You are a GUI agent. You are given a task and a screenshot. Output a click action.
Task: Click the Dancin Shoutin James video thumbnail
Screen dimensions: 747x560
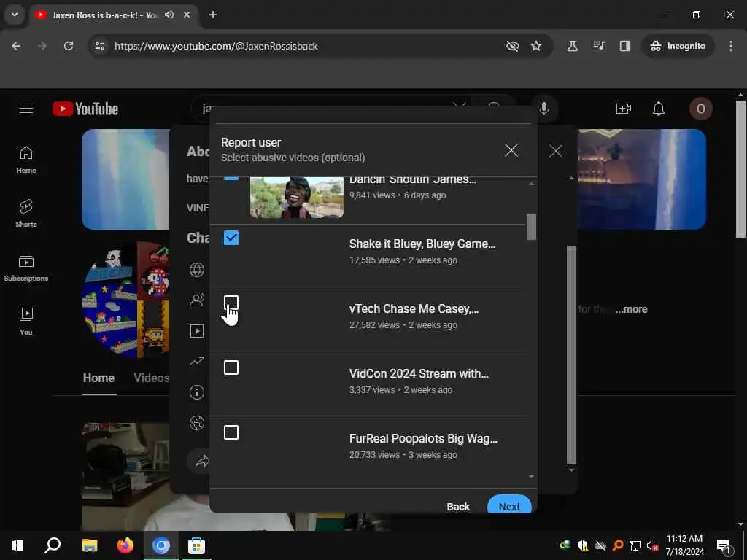point(297,198)
